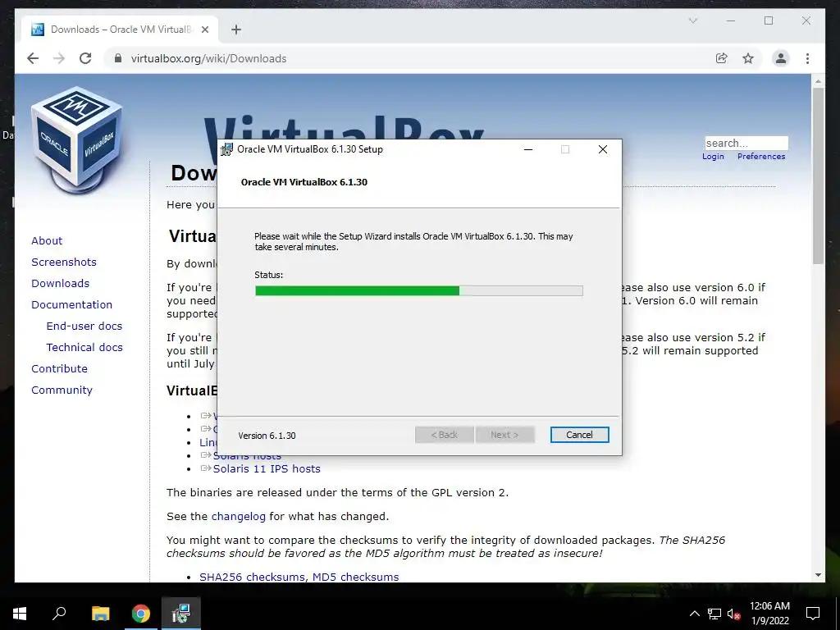Viewport: 840px width, 630px height.
Task: Open Solaris 11 IPS hosts link
Action: (x=267, y=468)
